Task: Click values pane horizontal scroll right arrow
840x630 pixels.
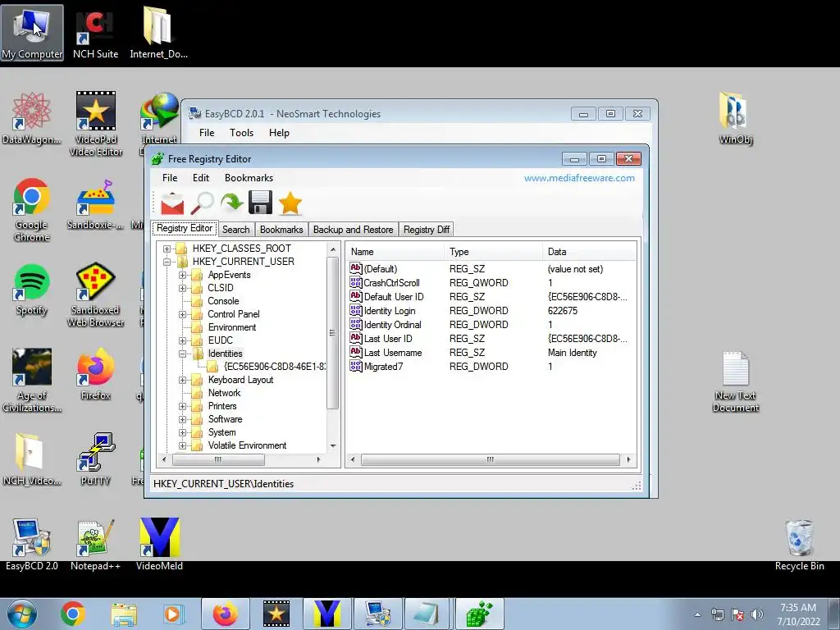Action: tap(628, 459)
